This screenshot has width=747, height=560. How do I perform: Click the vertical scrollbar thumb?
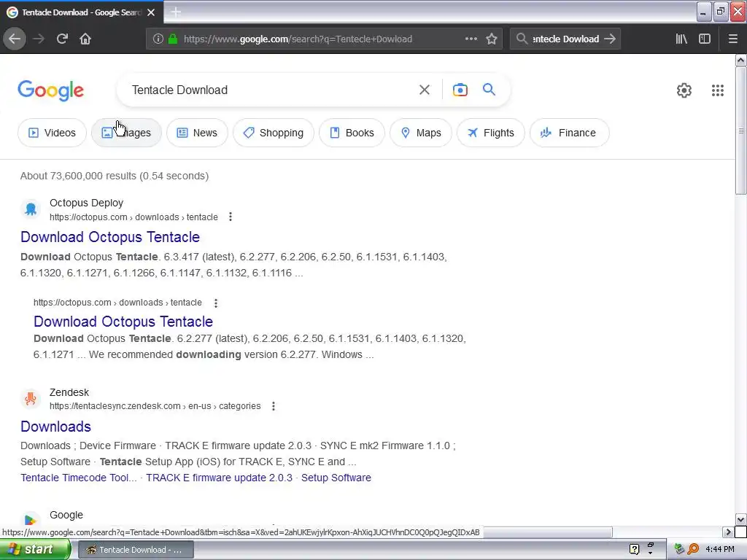tap(741, 131)
